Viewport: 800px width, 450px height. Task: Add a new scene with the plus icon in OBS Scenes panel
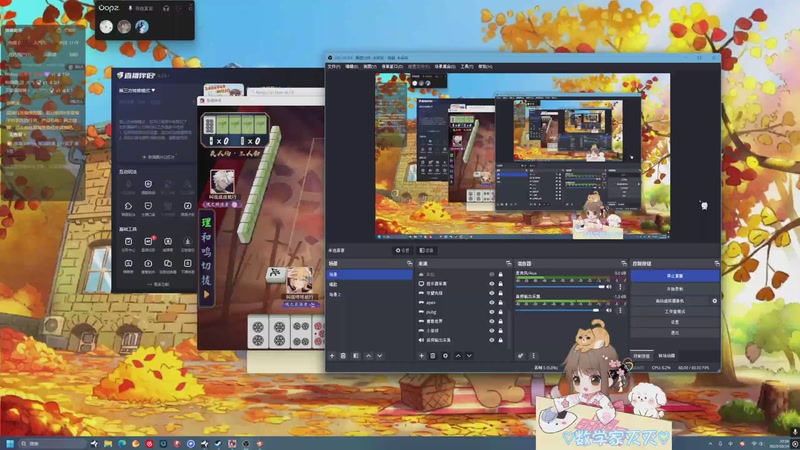tap(332, 356)
